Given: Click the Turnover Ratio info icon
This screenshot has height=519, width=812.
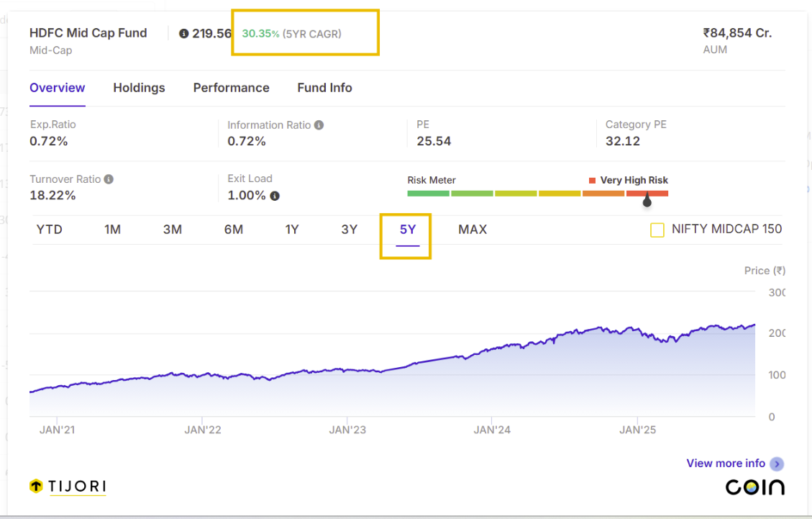Looking at the screenshot, I should (109, 179).
